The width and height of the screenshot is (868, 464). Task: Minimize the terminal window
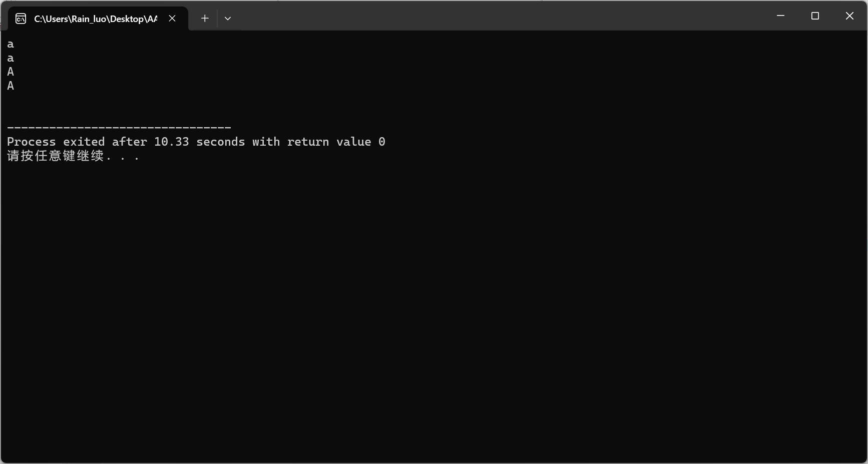780,16
